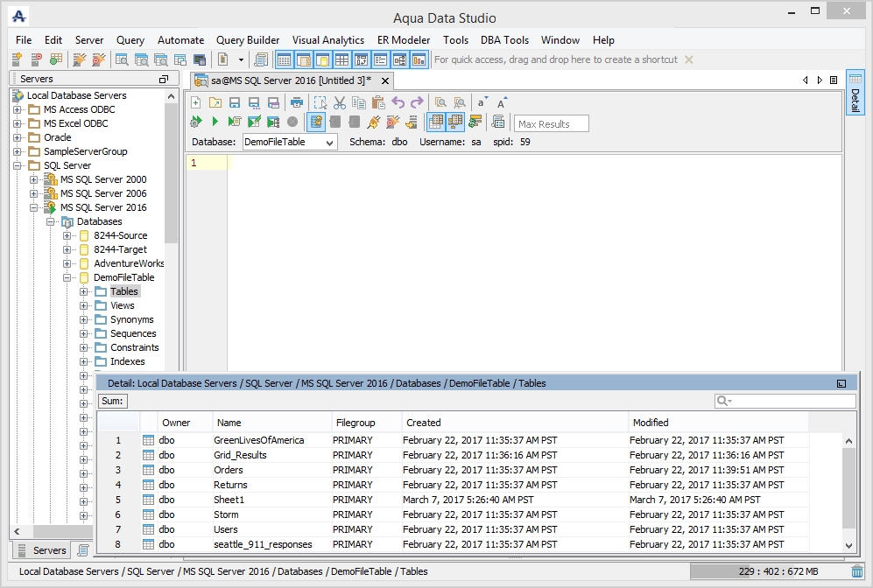Click the memory usage progress bar
Image resolution: width=873 pixels, height=588 pixels.
[x=768, y=571]
